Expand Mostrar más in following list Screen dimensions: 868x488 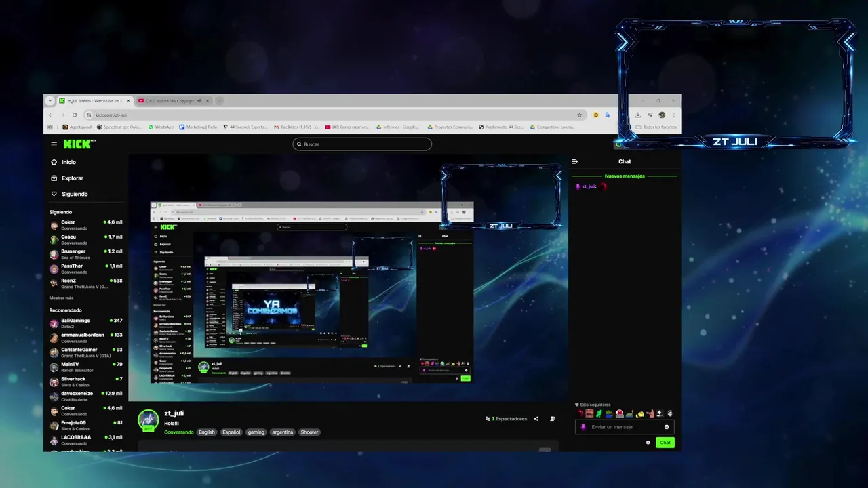pyautogui.click(x=61, y=298)
